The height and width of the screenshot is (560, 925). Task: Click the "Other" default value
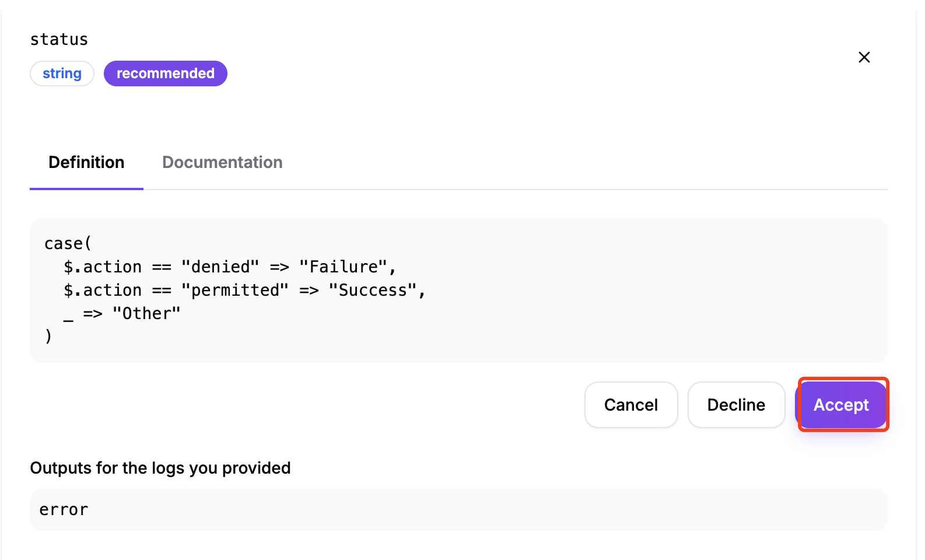[x=146, y=313]
